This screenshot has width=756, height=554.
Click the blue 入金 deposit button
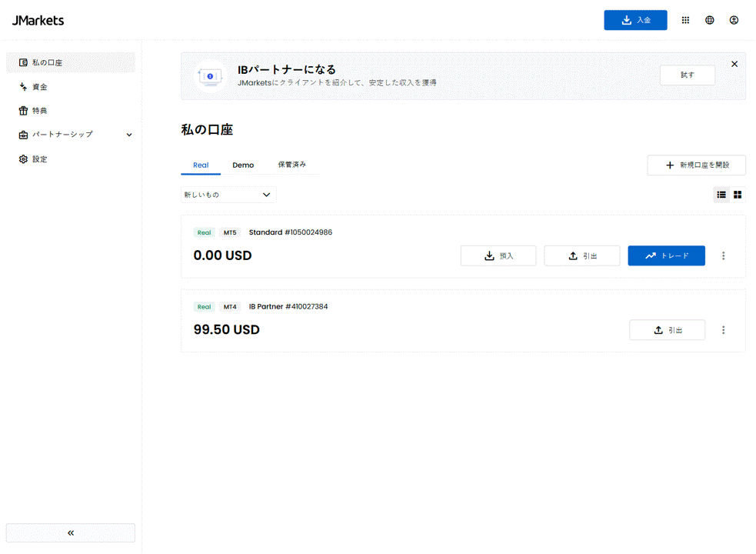click(x=635, y=20)
